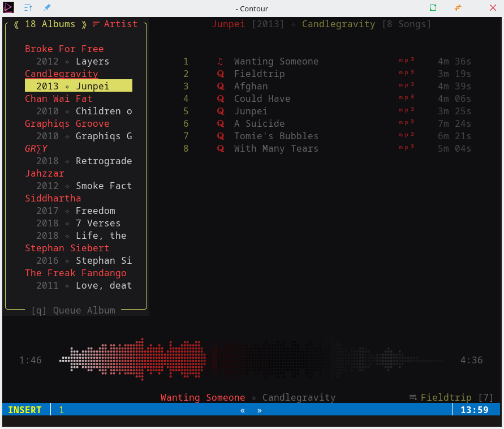Click the right double chevron in status bar

(260, 410)
